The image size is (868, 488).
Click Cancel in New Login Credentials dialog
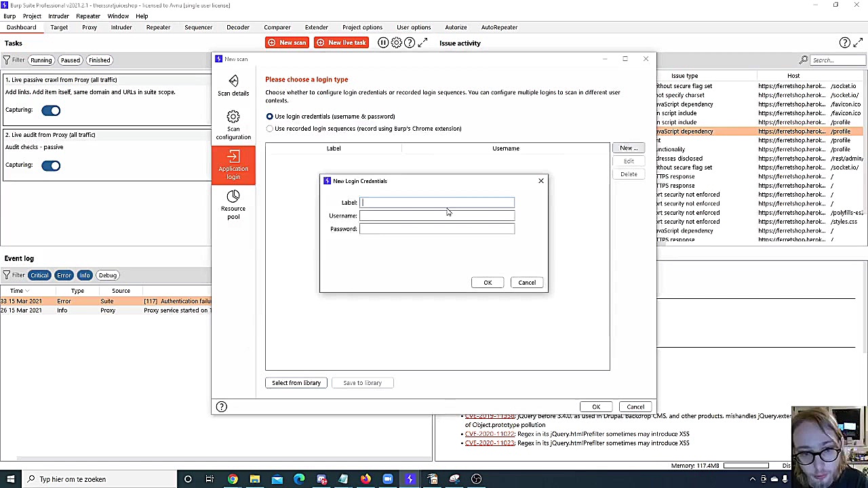(x=527, y=283)
